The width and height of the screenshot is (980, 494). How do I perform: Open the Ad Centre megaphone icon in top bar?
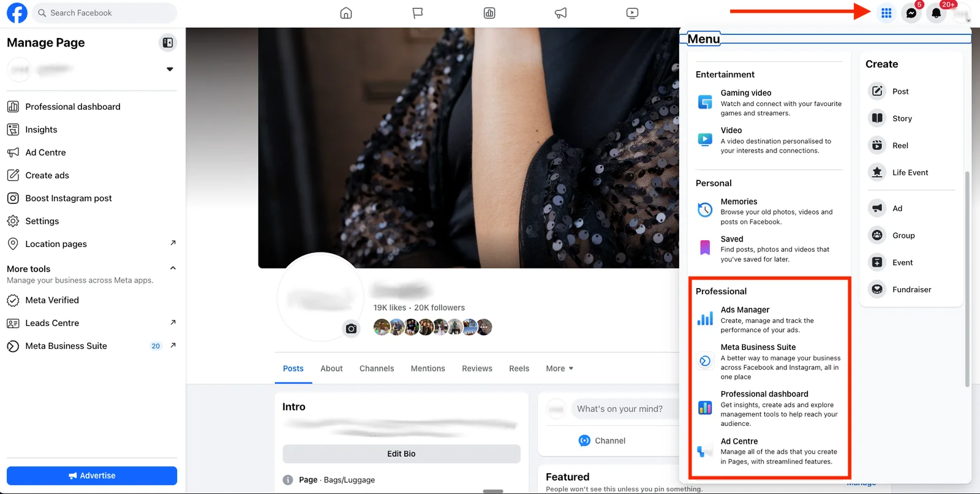[x=560, y=13]
